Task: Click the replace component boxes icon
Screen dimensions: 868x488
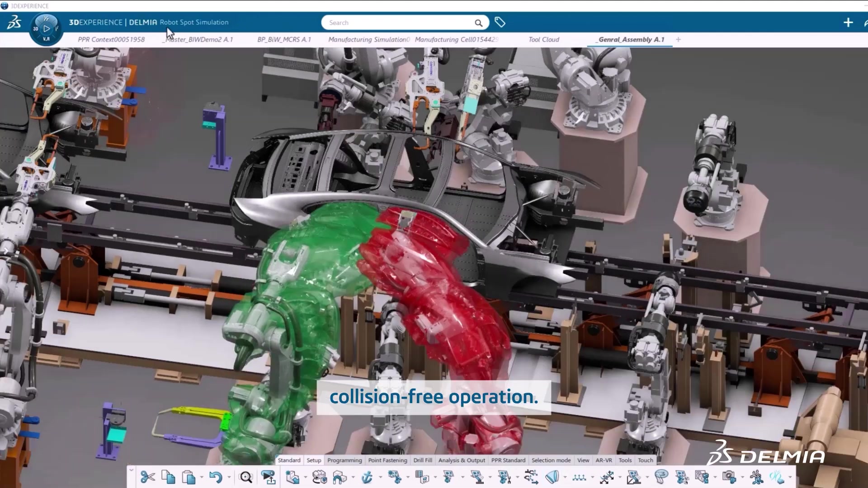Action: click(320, 477)
